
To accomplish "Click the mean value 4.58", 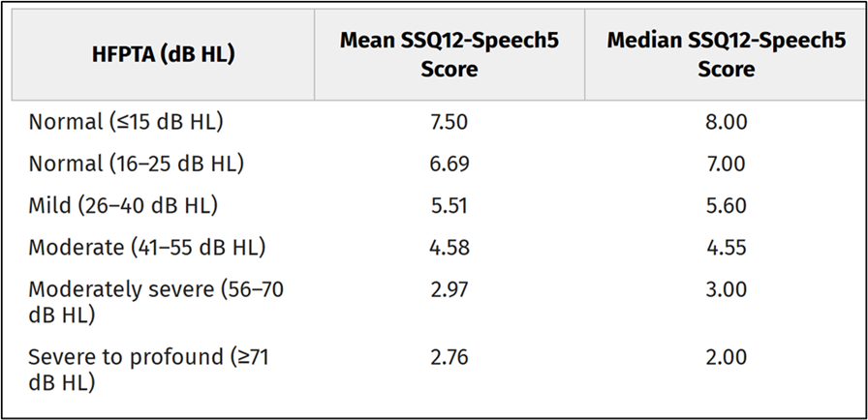I will [x=449, y=248].
